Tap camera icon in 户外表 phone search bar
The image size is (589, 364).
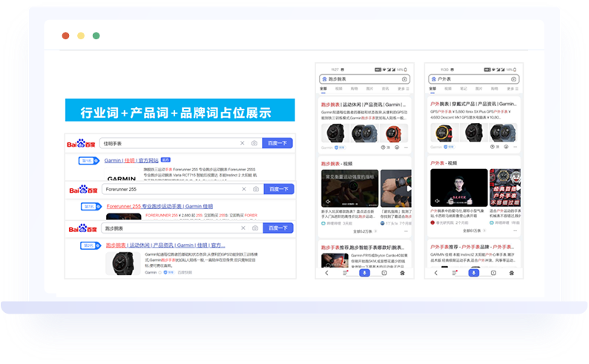pos(513,79)
